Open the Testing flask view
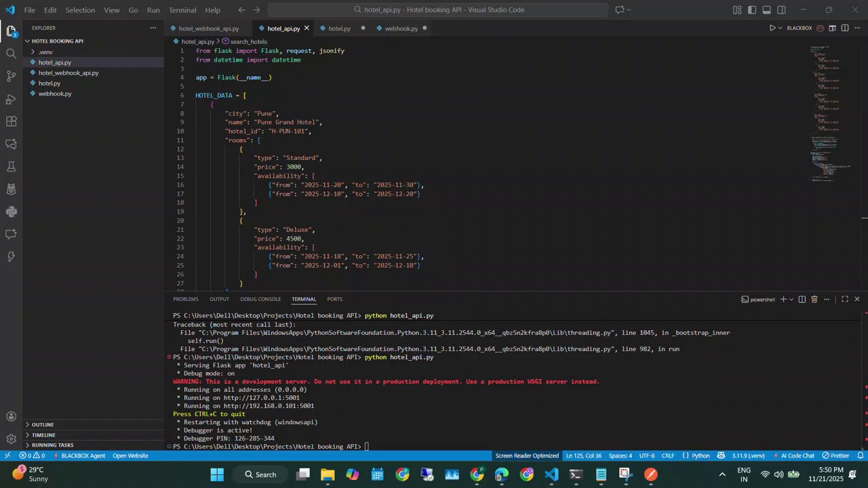 click(11, 167)
